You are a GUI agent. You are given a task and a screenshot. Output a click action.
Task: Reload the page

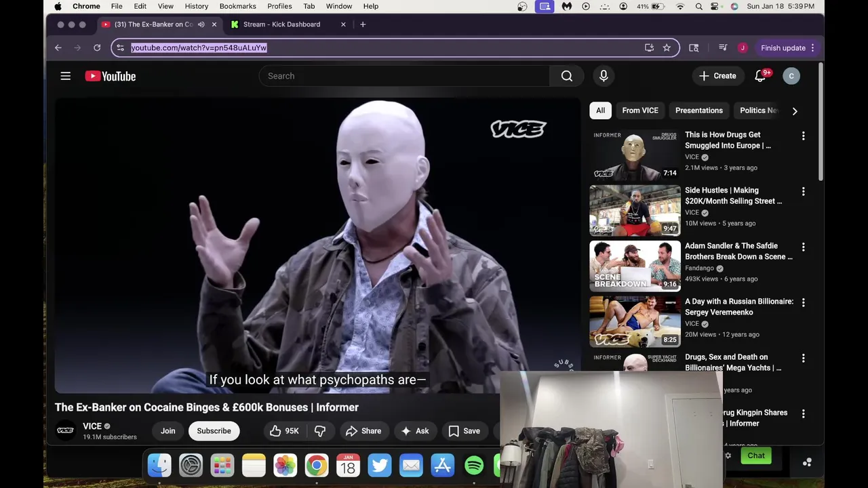[x=97, y=47]
